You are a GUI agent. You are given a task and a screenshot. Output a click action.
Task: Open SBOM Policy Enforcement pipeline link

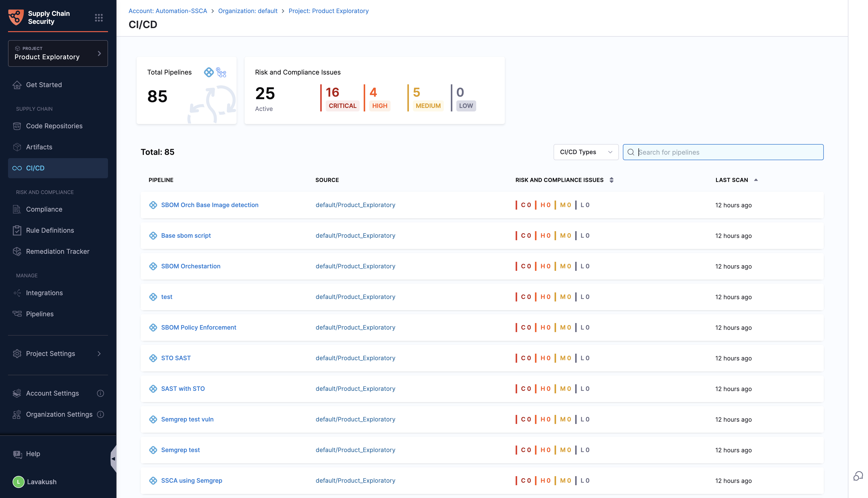[198, 327]
